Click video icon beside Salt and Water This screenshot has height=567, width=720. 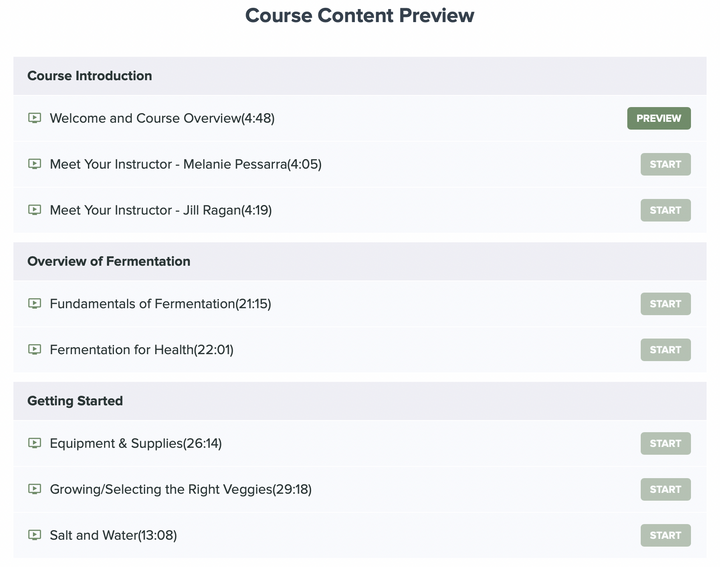pyautogui.click(x=34, y=535)
